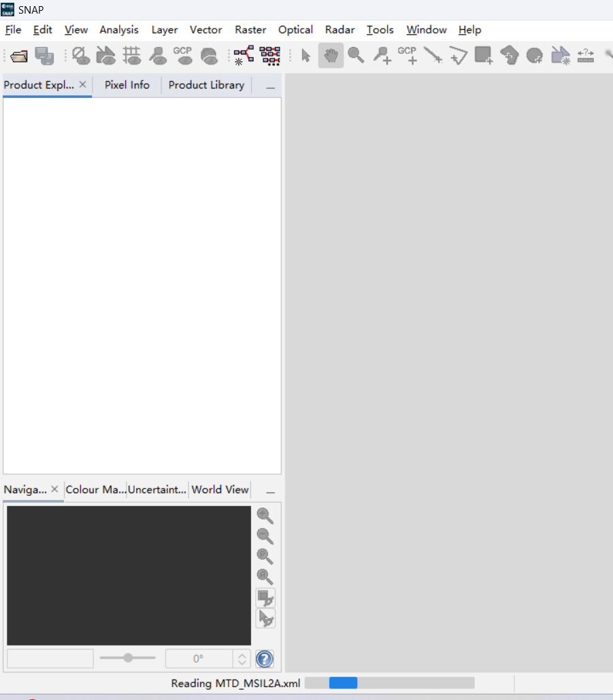Open the Help menu
The height and width of the screenshot is (700, 613).
tap(469, 30)
